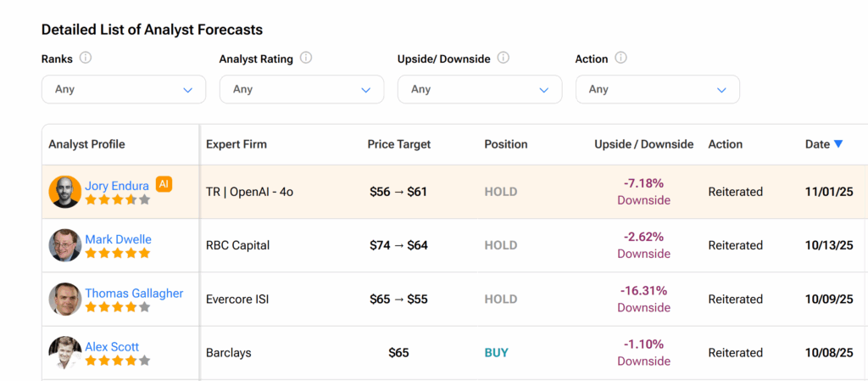Open Mark Dwelle's analyst profile link
The width and height of the screenshot is (868, 381).
tap(118, 239)
